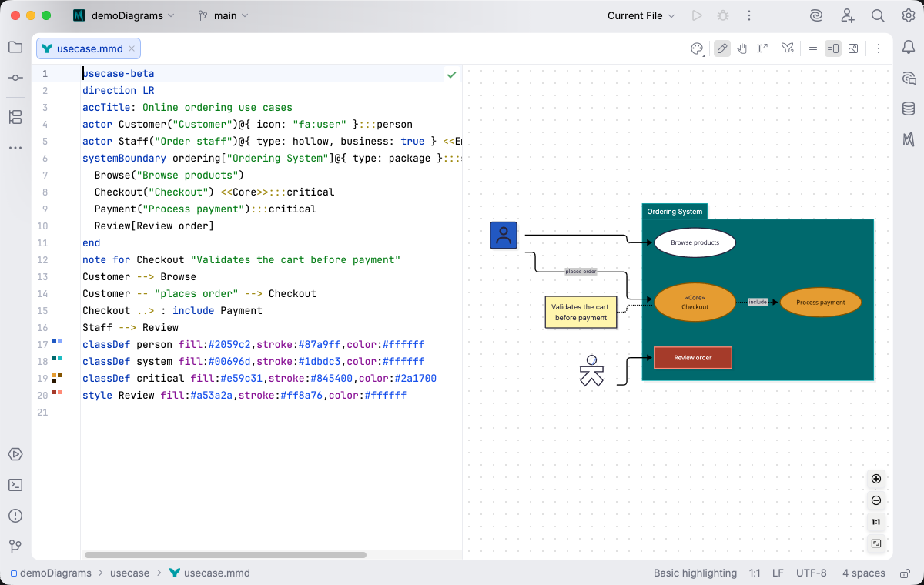Select the usecase.mmd editor tab
The image size is (924, 585).
[x=87, y=48]
